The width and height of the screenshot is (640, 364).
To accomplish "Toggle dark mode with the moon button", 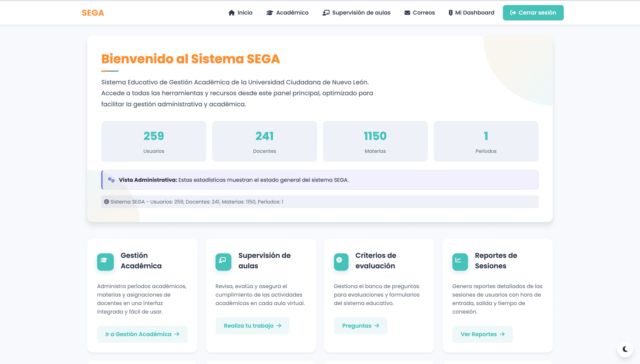I will (x=625, y=349).
